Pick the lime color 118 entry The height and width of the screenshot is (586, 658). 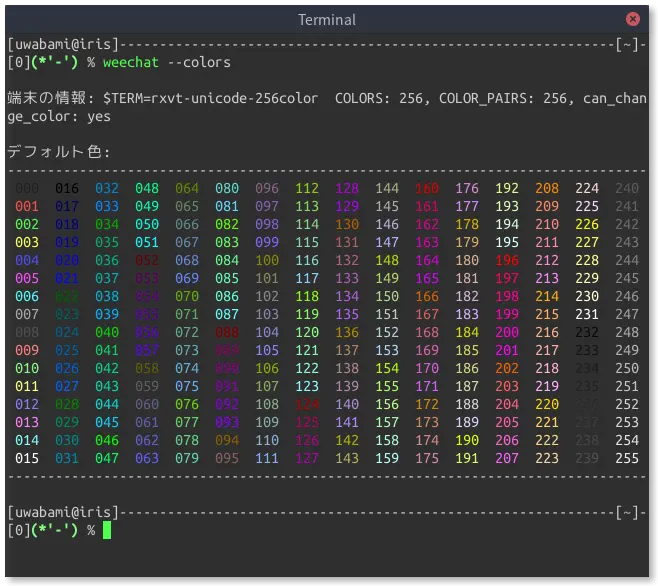(x=307, y=296)
